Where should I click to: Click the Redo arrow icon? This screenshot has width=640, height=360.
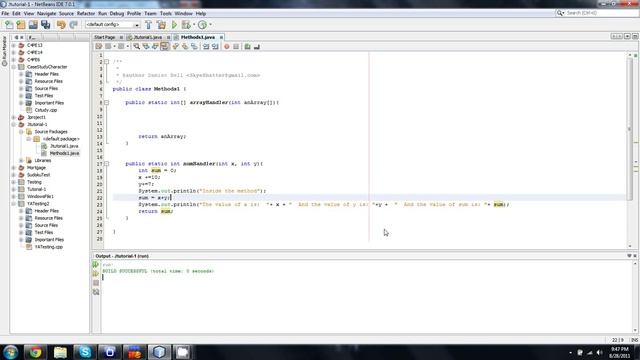[x=73, y=25]
